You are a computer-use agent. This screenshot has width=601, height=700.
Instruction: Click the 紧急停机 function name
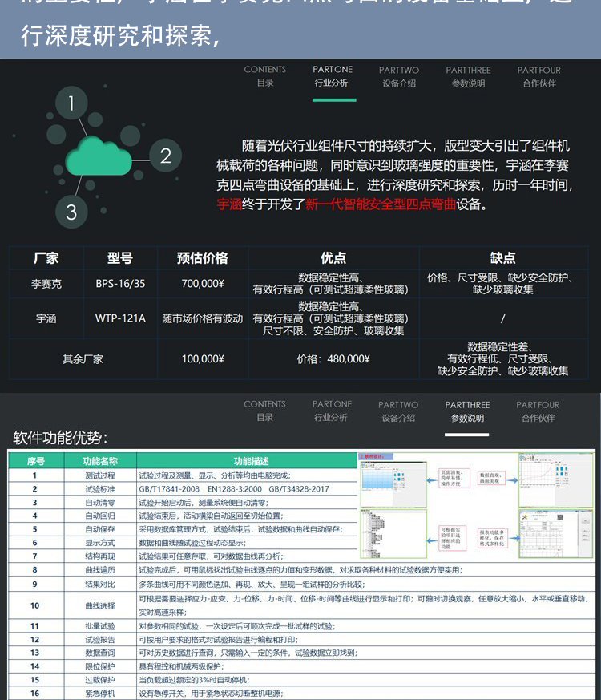point(100,694)
